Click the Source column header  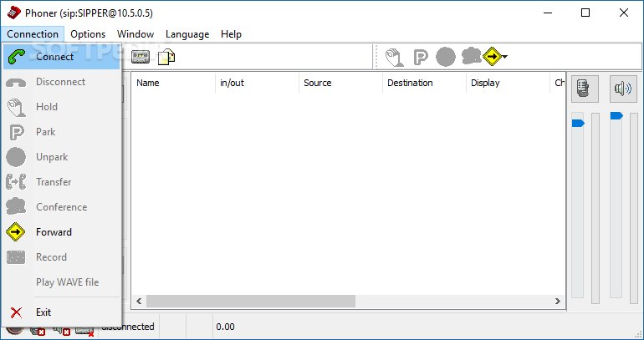pos(341,83)
